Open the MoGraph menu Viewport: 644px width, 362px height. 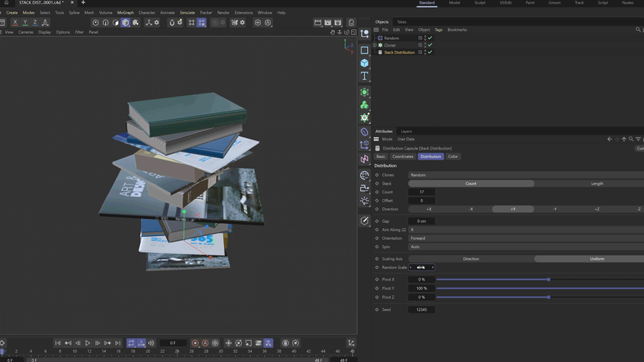click(x=125, y=12)
